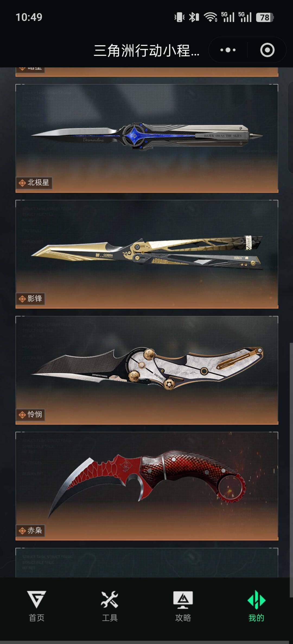Tap the wrench and screwdriver icon
Viewport: 293px width, 644px height.
pos(110,599)
